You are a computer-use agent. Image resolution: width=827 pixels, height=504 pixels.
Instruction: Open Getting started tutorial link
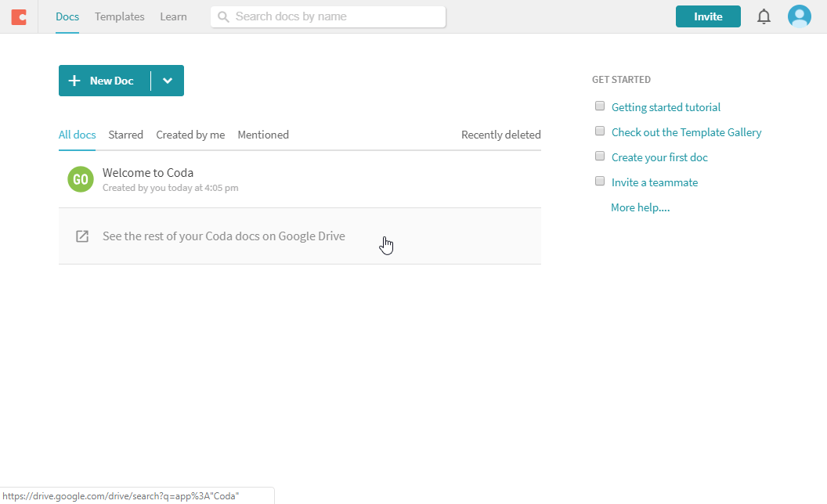tap(666, 107)
